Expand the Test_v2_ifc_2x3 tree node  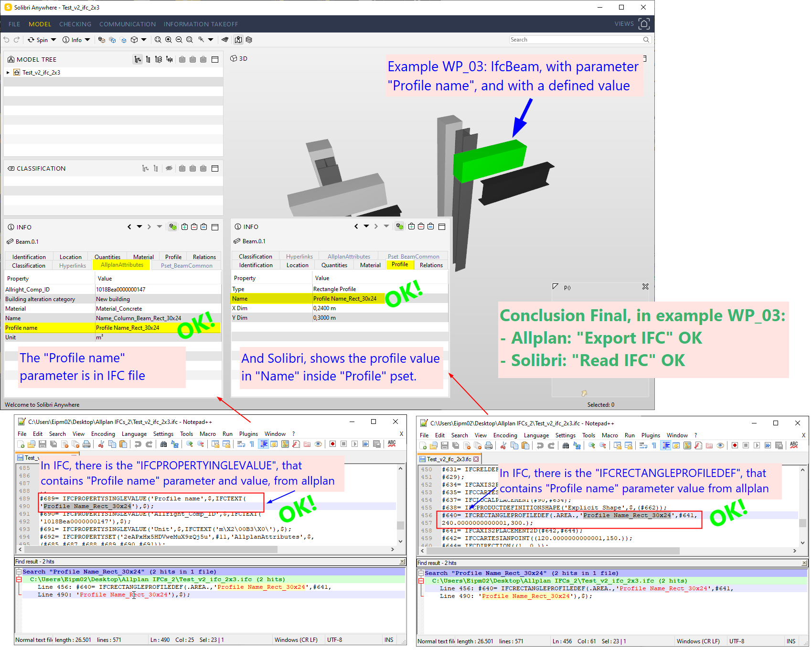click(x=8, y=73)
